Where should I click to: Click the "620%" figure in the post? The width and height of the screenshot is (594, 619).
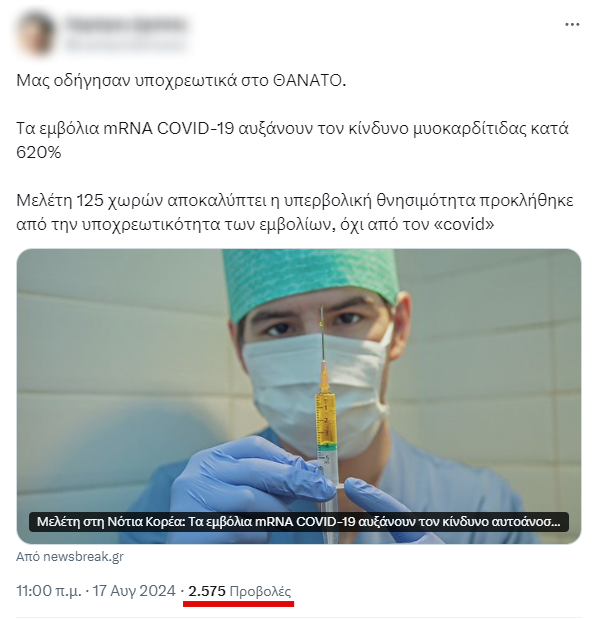tap(39, 152)
